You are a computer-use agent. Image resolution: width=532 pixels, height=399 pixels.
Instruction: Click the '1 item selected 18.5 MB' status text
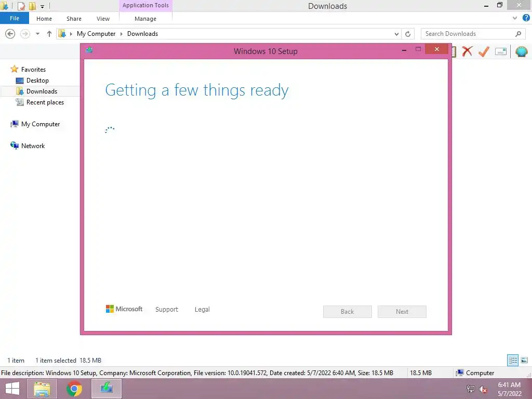pyautogui.click(x=68, y=361)
